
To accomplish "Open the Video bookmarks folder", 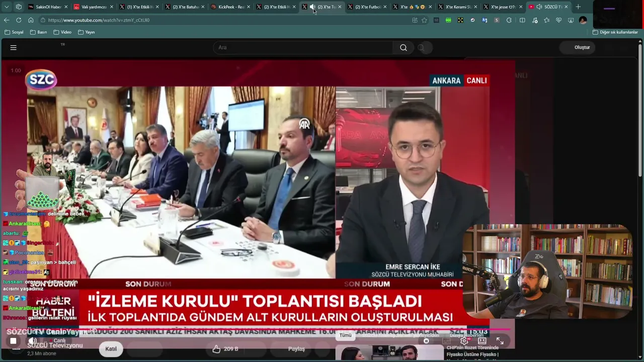I will point(62,32).
